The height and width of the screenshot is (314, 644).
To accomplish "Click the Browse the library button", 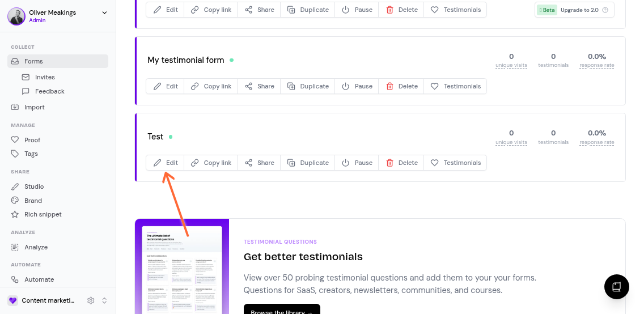I will pos(282,311).
